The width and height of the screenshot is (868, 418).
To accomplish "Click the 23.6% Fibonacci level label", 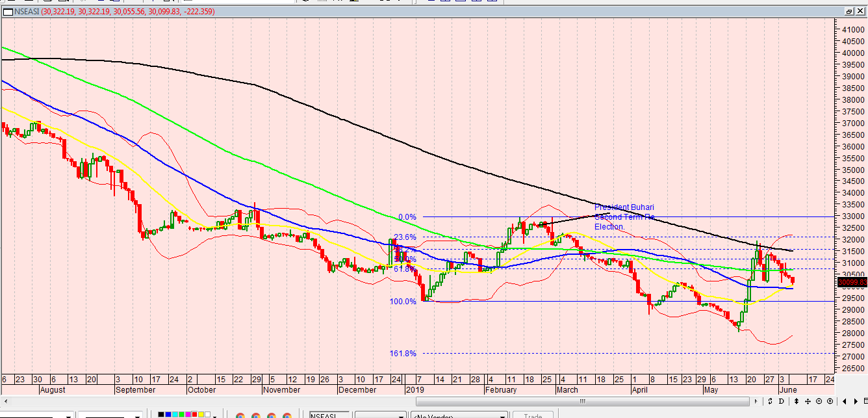I will pos(405,237).
